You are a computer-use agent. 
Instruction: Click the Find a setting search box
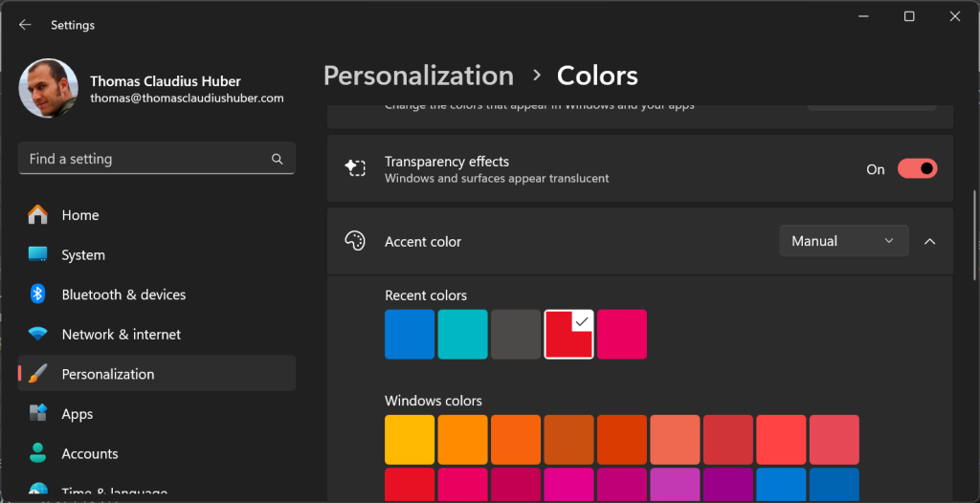click(x=157, y=158)
